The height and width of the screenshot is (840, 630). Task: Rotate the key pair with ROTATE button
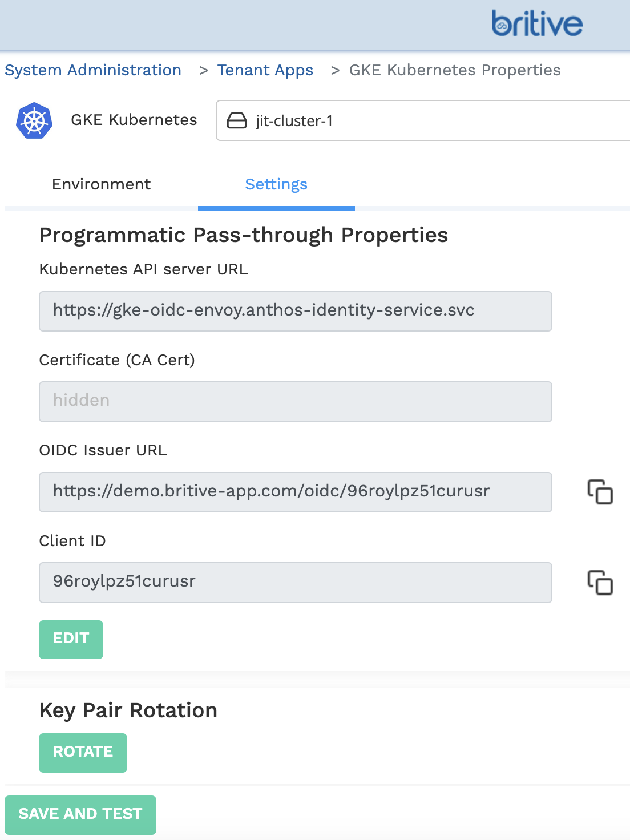tap(83, 752)
